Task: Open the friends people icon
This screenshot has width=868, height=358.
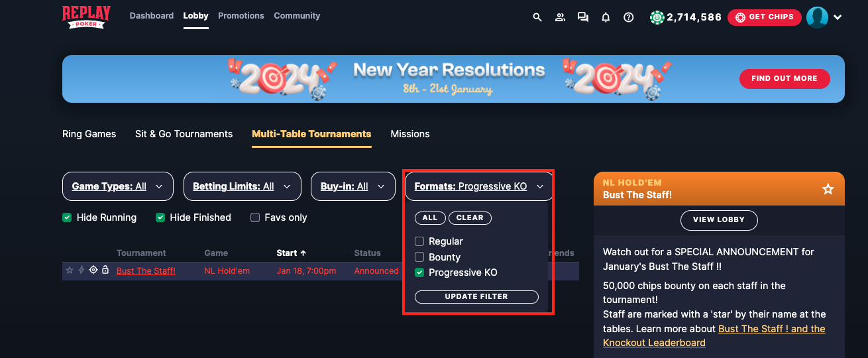Action: pos(560,17)
